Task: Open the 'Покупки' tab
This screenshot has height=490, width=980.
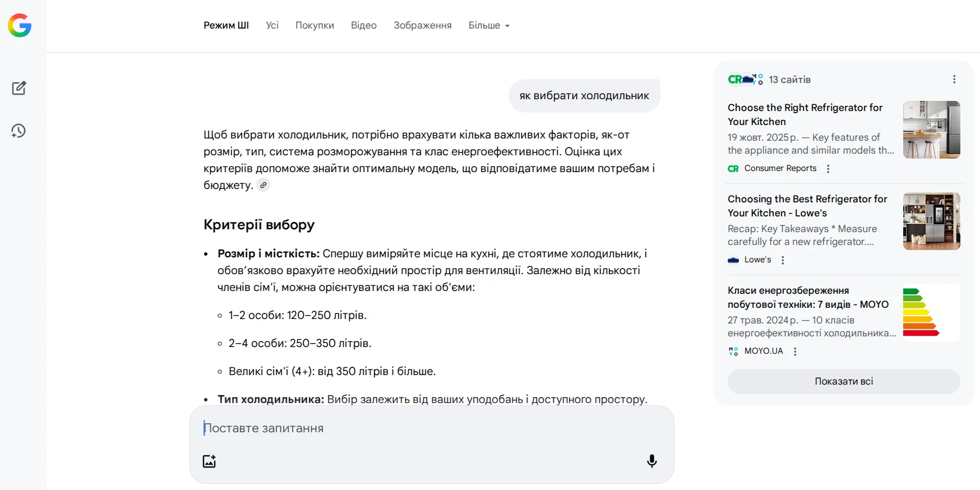Action: point(315,25)
